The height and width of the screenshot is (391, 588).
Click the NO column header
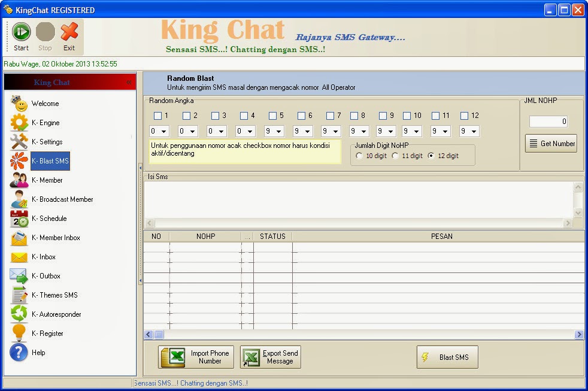coord(156,236)
